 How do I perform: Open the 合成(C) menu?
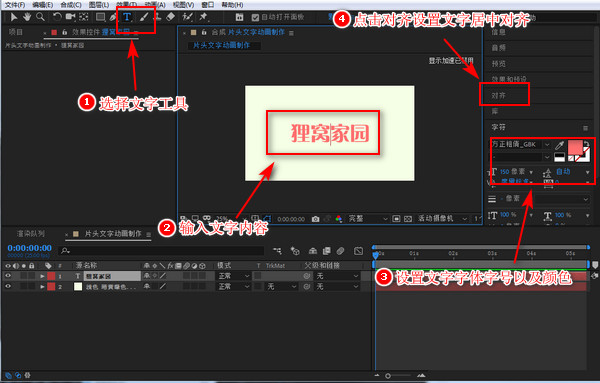coord(71,5)
